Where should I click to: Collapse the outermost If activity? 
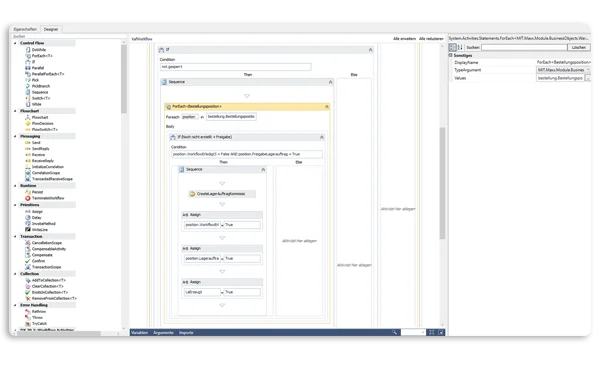[370, 50]
